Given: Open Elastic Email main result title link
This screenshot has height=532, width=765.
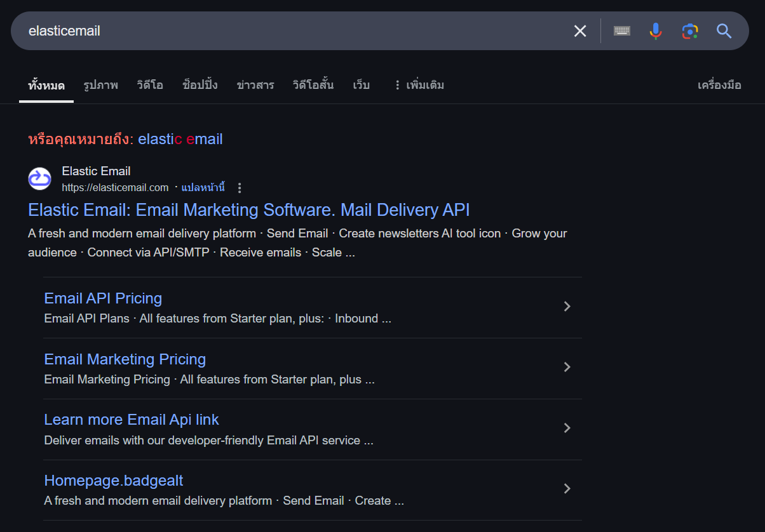Looking at the screenshot, I should click(x=249, y=210).
